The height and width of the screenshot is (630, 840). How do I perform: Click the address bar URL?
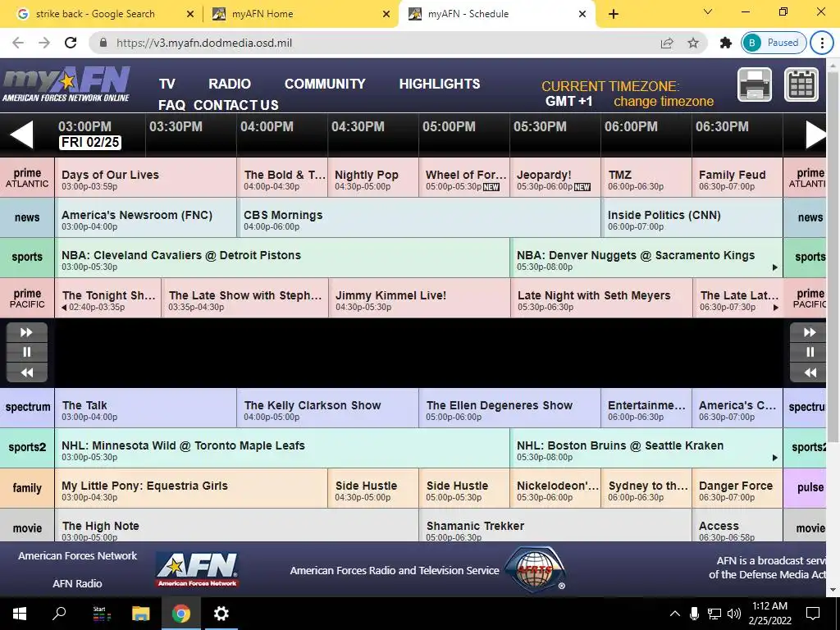(x=204, y=43)
